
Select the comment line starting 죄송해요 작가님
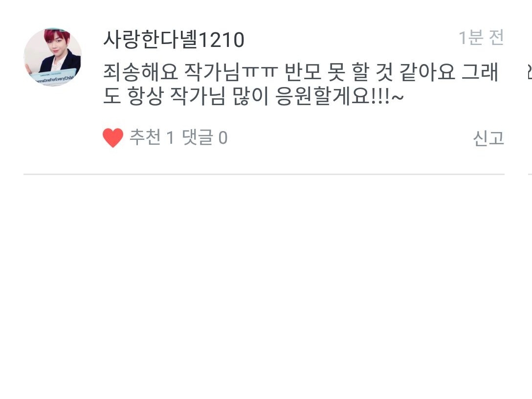point(301,72)
